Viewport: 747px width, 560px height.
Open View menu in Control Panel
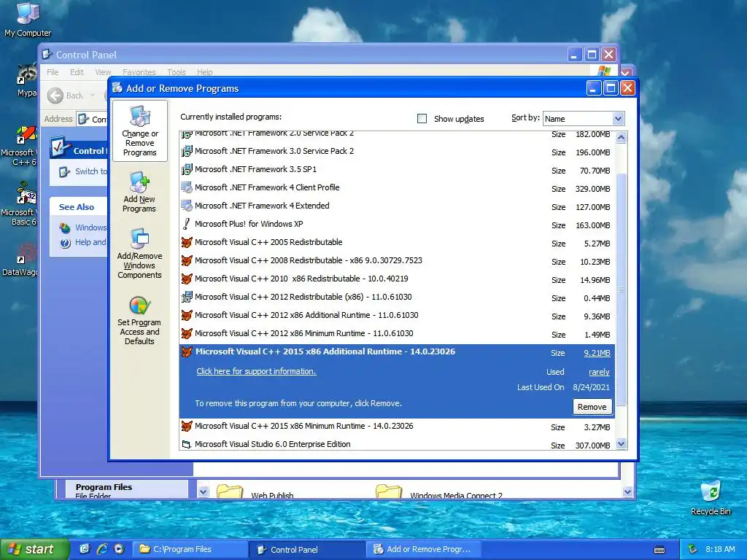coord(103,72)
